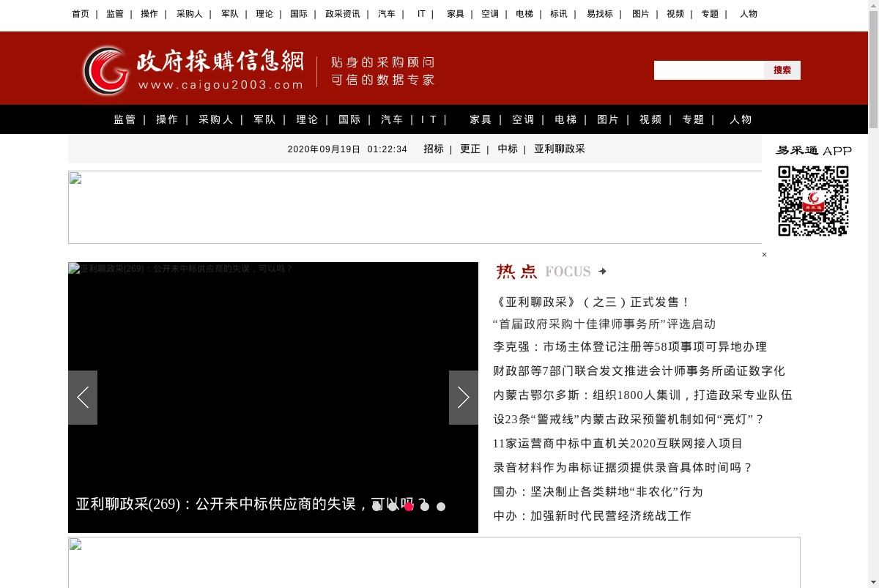Open IT in top navigation

coord(421,14)
